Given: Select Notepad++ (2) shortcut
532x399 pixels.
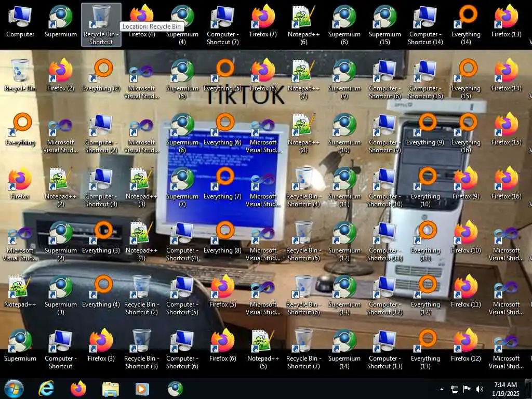Looking at the screenshot, I should (x=61, y=187).
